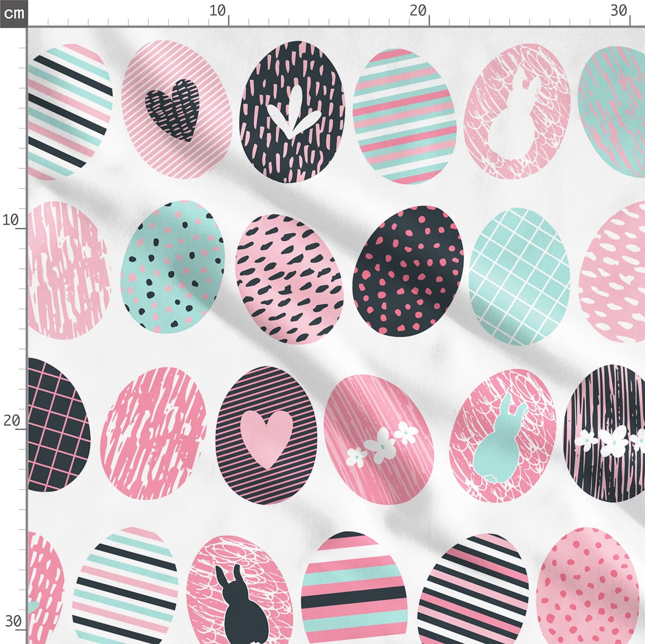Click the 20 mark on the top ruler
Image resolution: width=645 pixels, height=644 pixels.
tap(418, 11)
